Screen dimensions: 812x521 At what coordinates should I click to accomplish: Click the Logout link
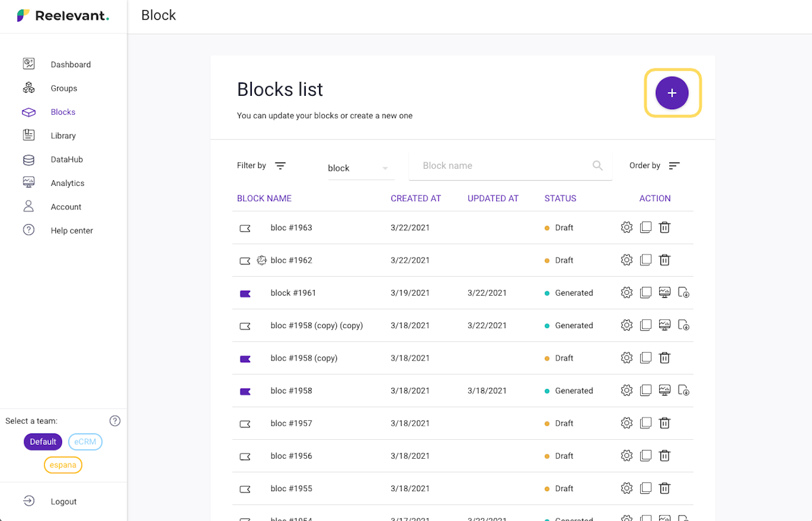(63, 501)
